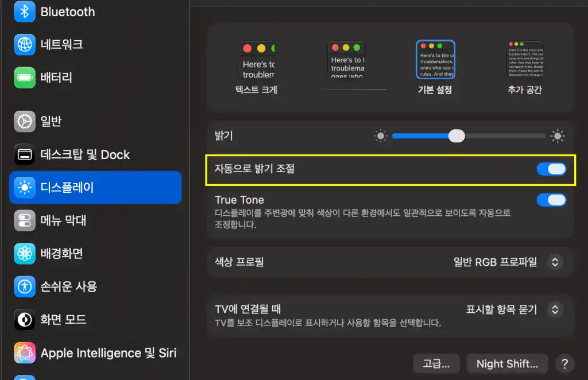
Task: Click the question mark help button
Action: click(x=565, y=363)
